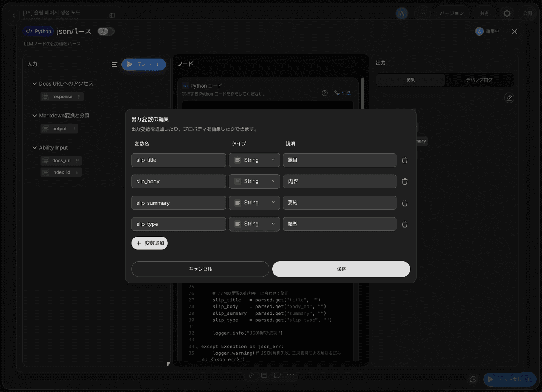Click the bottom toolbar comment icon
The width and height of the screenshot is (542, 392).
click(x=277, y=375)
